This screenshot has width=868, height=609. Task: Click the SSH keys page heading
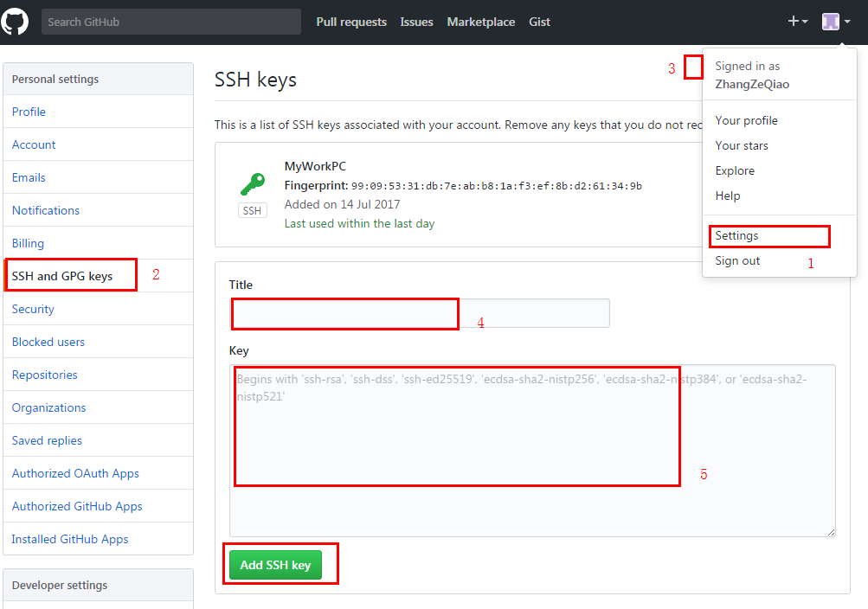pos(255,80)
